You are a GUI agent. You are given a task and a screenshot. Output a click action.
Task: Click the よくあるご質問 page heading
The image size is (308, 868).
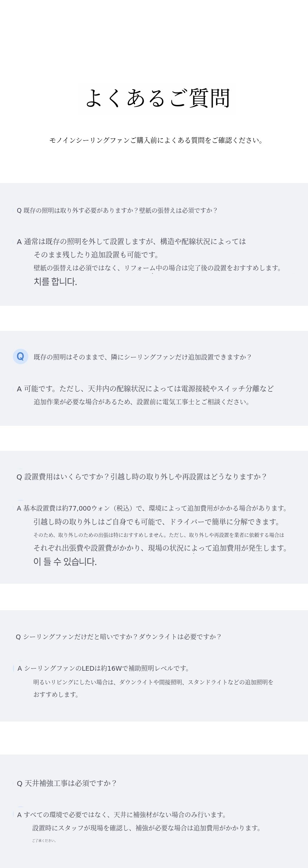[x=157, y=98]
